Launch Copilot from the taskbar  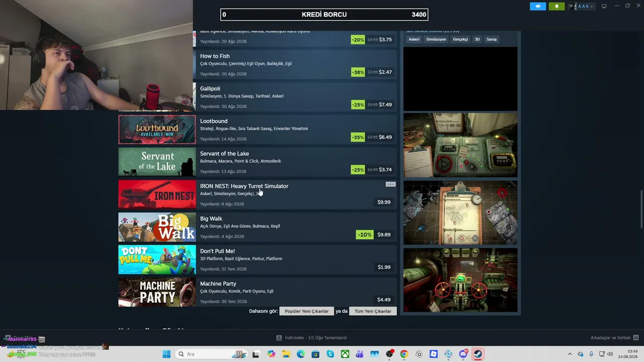click(x=272, y=354)
